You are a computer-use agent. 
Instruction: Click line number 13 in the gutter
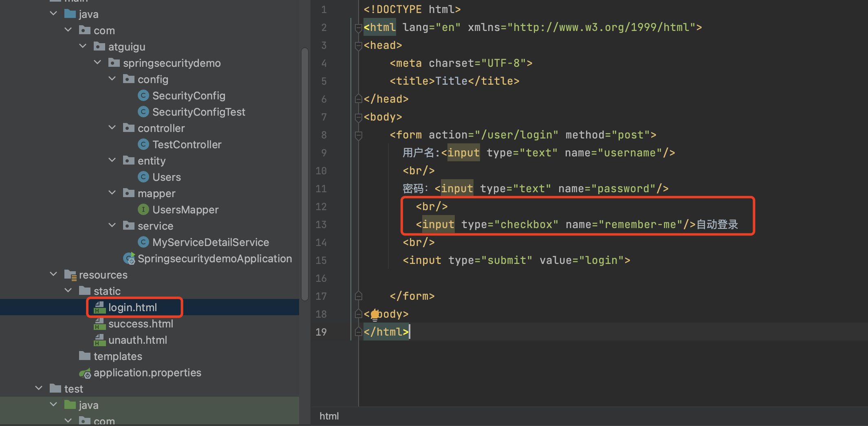(321, 224)
